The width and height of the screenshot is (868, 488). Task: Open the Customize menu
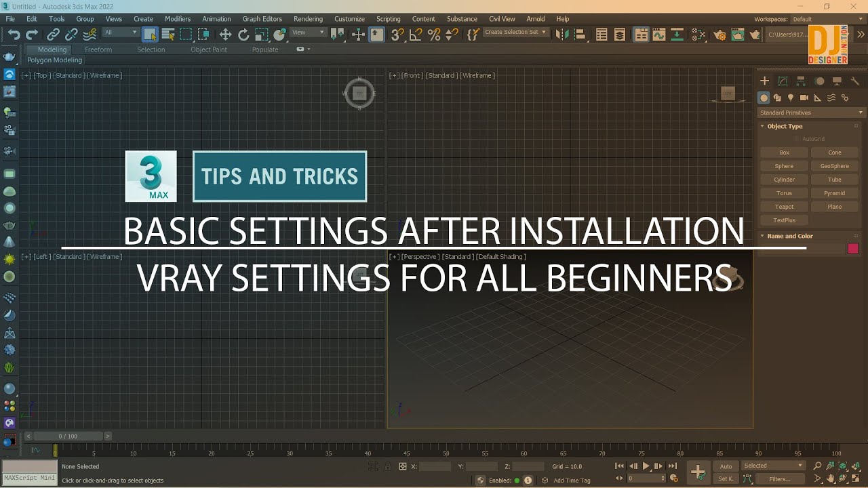pyautogui.click(x=349, y=19)
